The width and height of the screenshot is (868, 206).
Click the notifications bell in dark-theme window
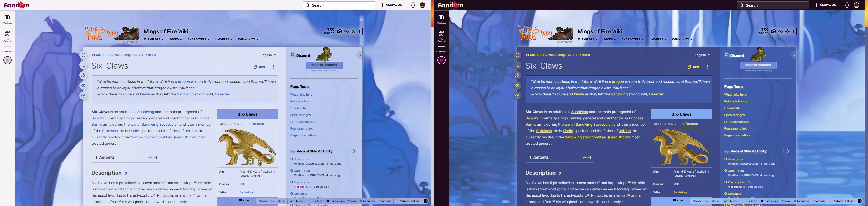click(847, 5)
